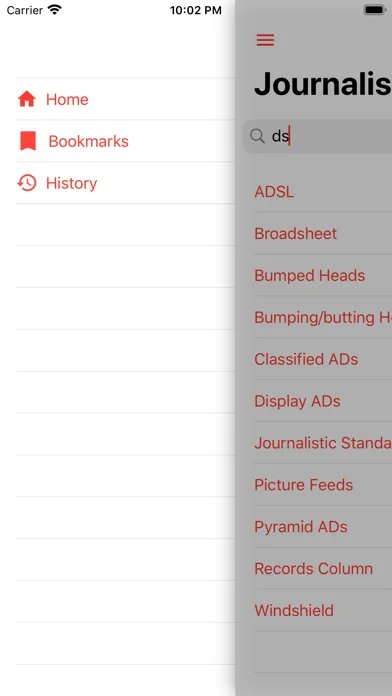Tap the red hamburger menu icon
The width and height of the screenshot is (392, 696).
click(265, 40)
